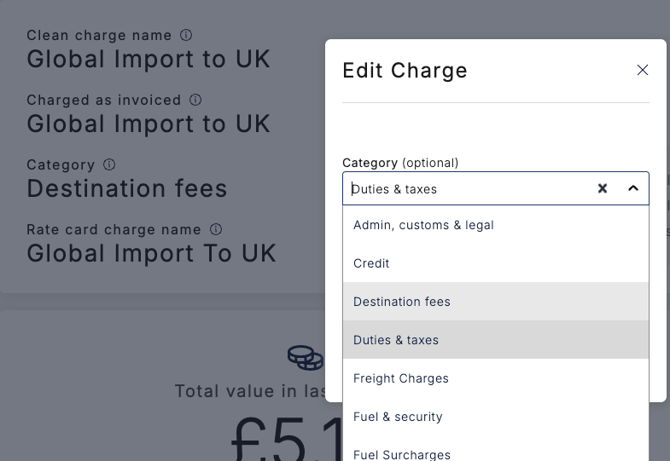Click the Edit Charge dialog title

[x=405, y=70]
